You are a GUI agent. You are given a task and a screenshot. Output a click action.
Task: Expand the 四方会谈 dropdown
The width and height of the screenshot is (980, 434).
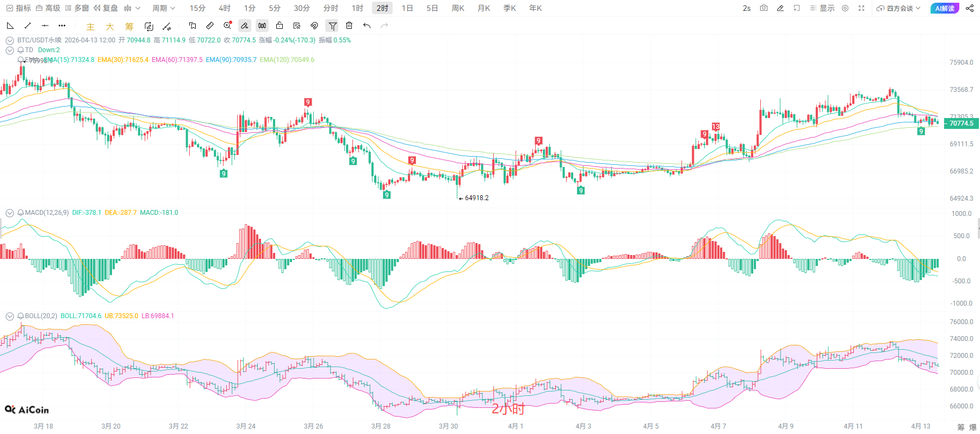click(899, 8)
